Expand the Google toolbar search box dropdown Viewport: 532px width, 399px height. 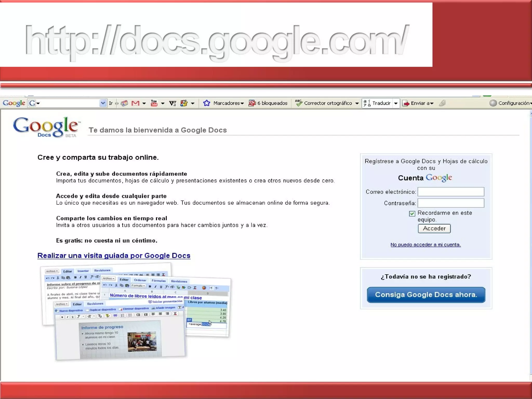[x=103, y=103]
